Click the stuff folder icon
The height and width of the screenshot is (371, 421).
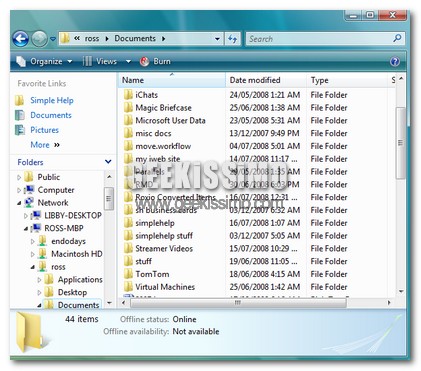(128, 261)
